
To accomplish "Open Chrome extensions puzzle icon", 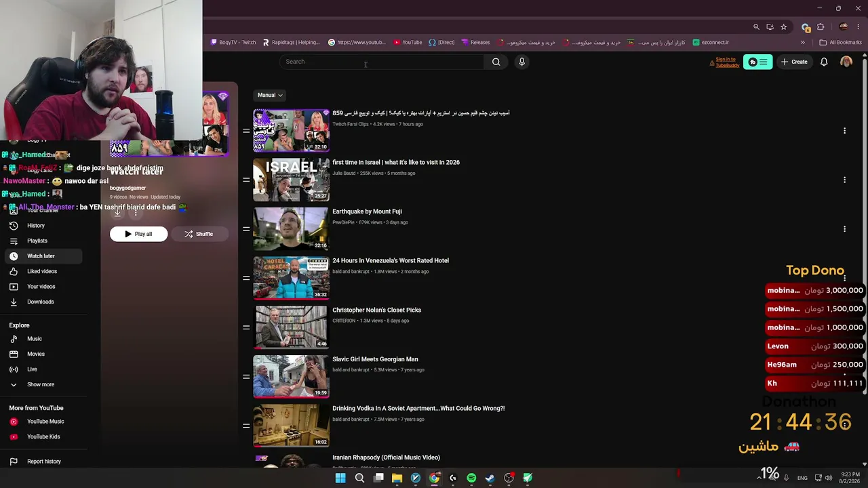I will click(x=821, y=27).
